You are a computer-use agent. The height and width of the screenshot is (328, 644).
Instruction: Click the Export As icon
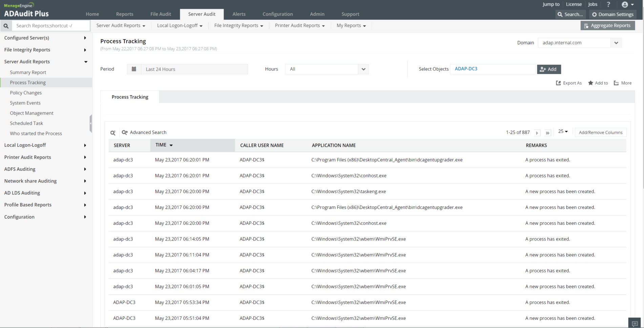[x=558, y=83]
